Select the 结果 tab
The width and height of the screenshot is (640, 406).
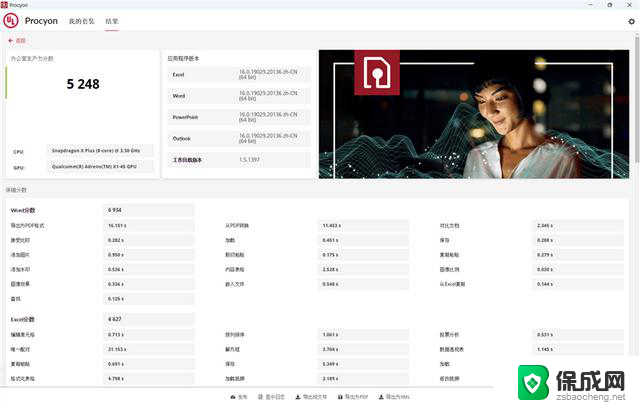pyautogui.click(x=111, y=21)
